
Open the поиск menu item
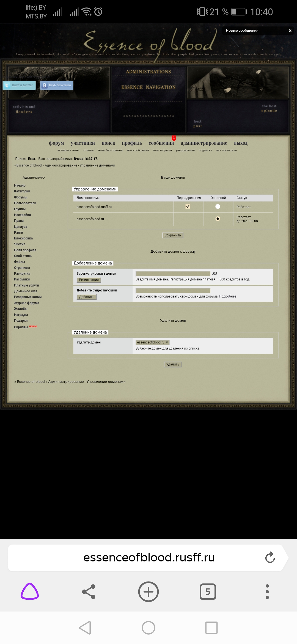point(108,143)
